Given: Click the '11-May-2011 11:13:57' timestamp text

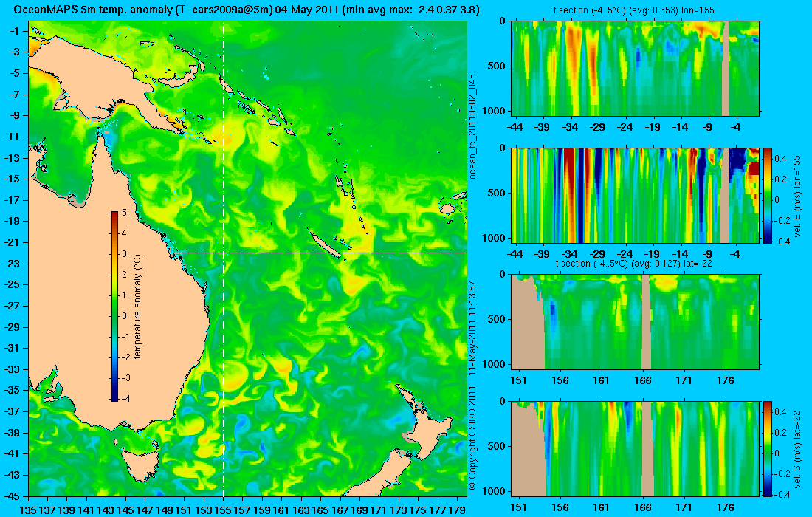Looking at the screenshot, I should [472, 328].
